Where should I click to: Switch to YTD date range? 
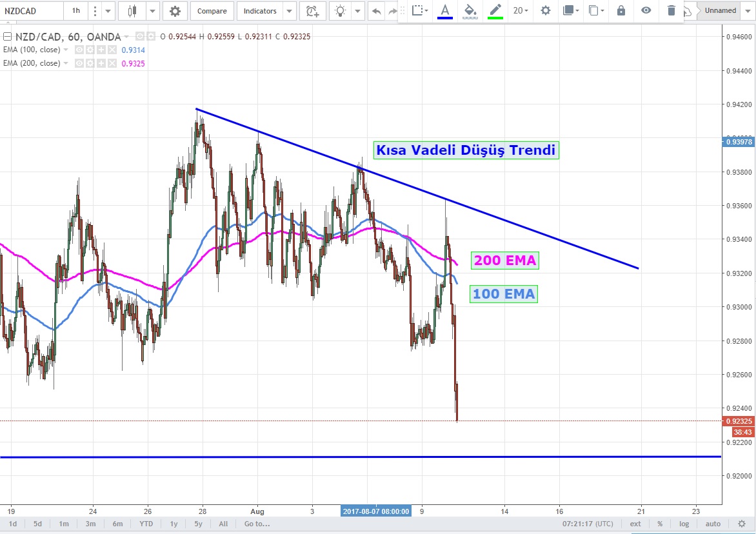(145, 524)
